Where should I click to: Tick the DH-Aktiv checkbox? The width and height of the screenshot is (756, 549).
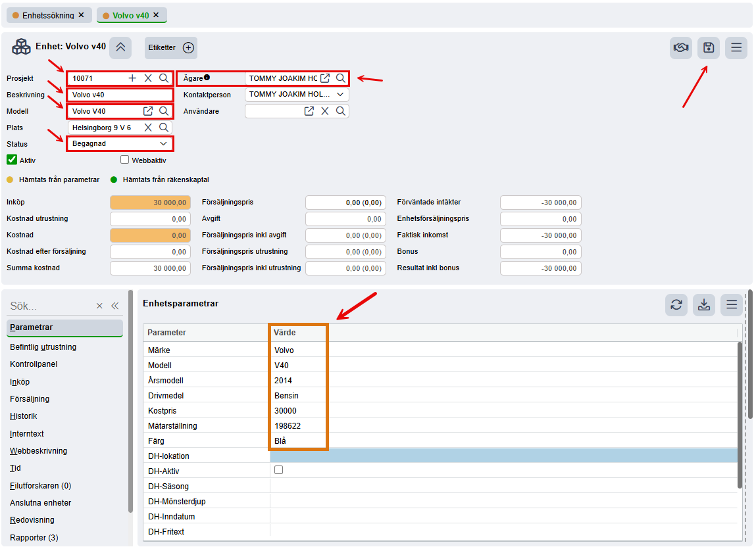pos(279,470)
